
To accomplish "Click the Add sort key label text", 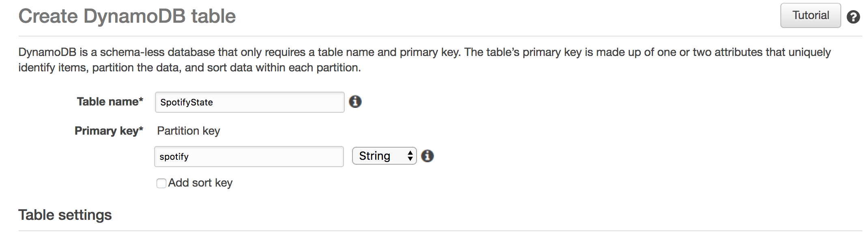I will [200, 183].
